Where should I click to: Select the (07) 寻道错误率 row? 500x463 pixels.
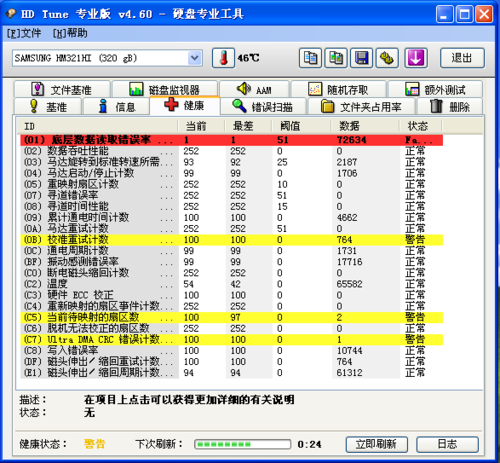(x=231, y=195)
